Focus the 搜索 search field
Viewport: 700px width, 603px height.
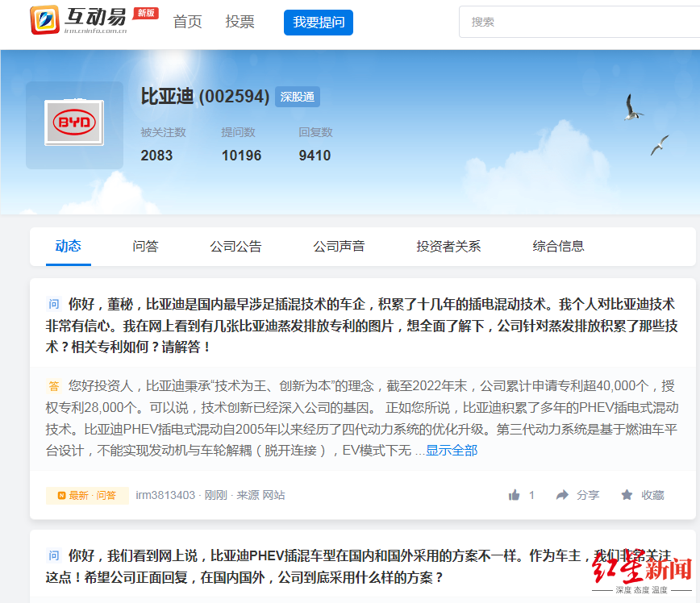tap(580, 22)
